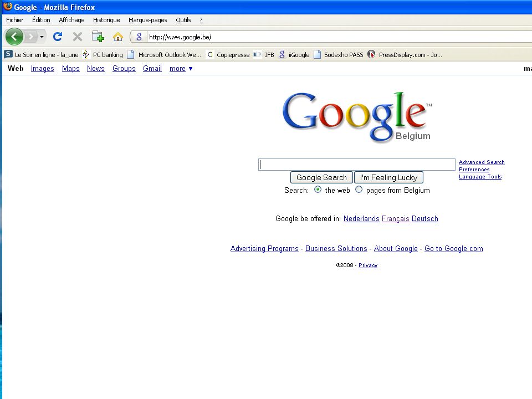Switch Google to Français
The width and height of the screenshot is (532, 399).
[x=396, y=218]
